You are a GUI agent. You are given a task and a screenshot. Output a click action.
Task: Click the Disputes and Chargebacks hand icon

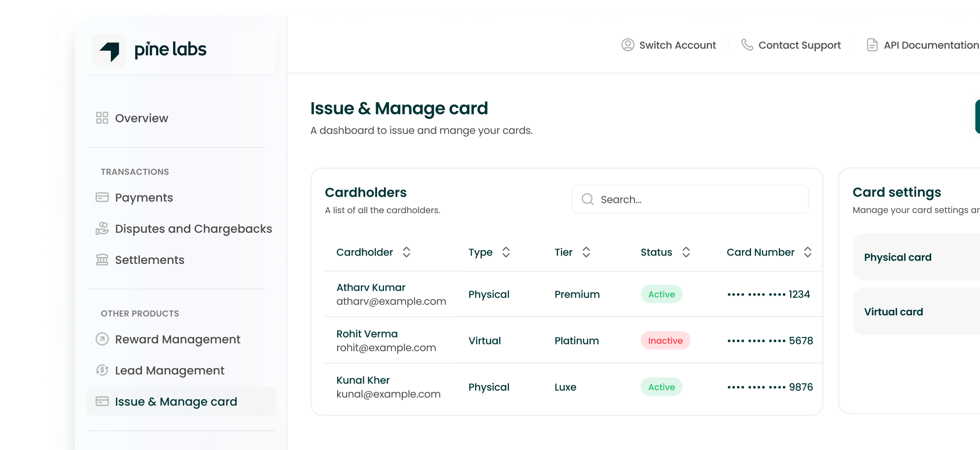click(102, 228)
